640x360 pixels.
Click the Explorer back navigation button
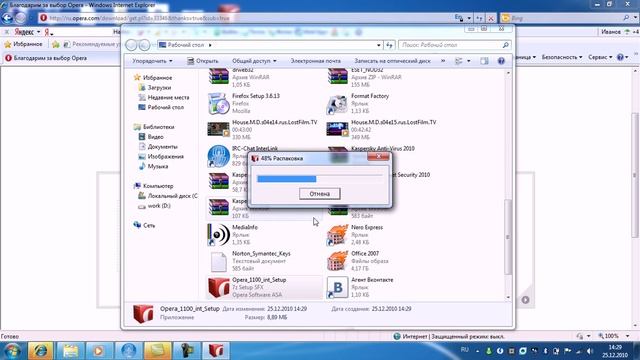[131, 45]
